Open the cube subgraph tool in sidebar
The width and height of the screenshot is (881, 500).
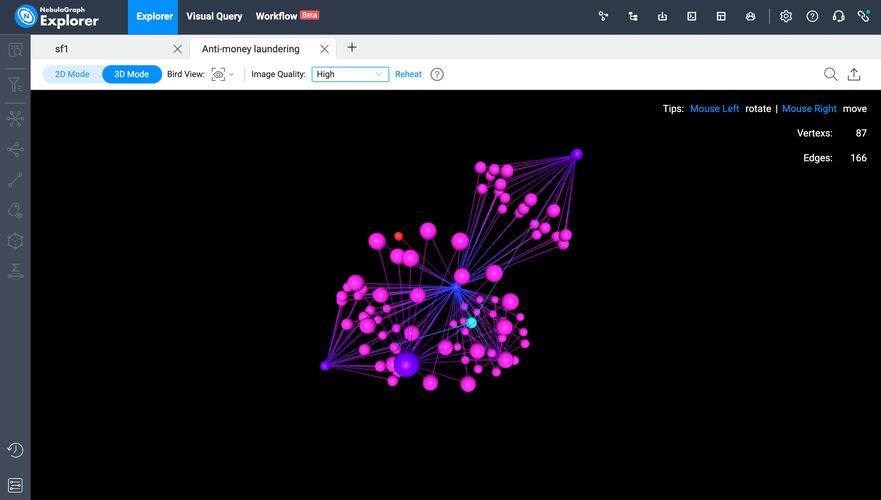click(x=15, y=241)
